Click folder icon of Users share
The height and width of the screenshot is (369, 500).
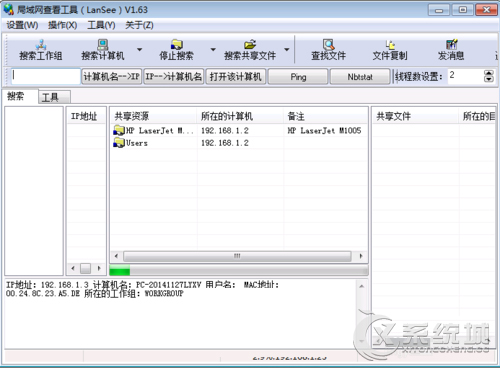pos(119,143)
